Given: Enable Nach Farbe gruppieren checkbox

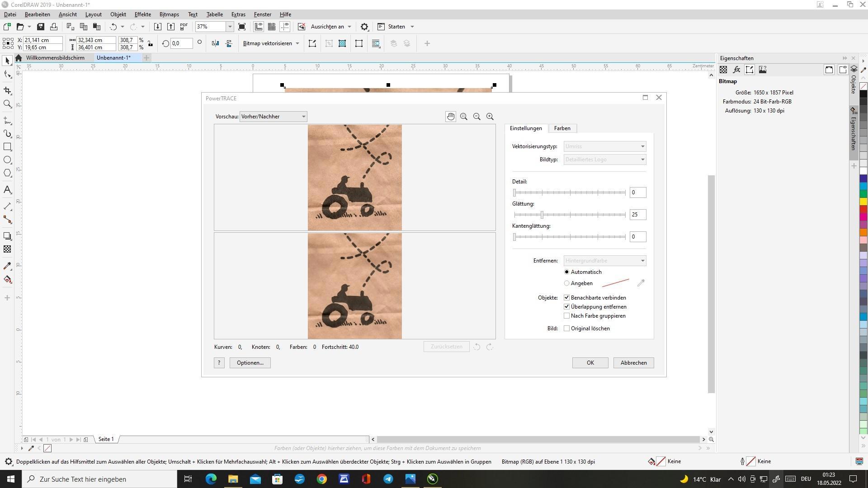Looking at the screenshot, I should click(x=566, y=316).
